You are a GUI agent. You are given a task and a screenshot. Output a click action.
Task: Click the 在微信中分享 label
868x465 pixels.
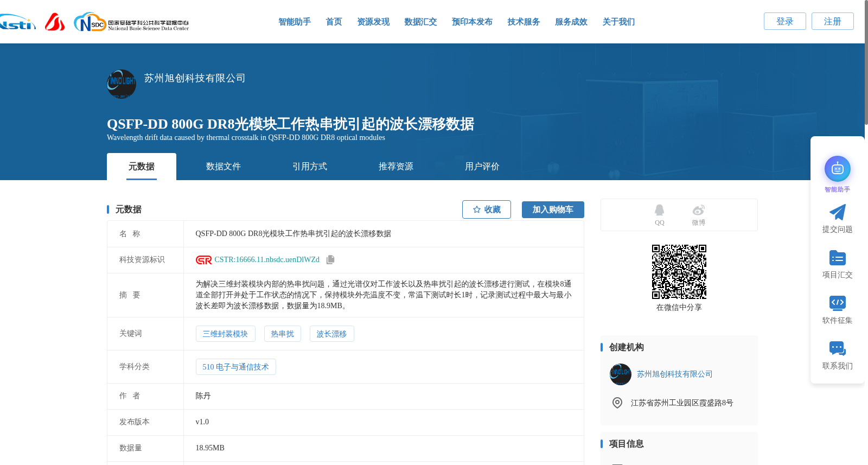point(679,308)
